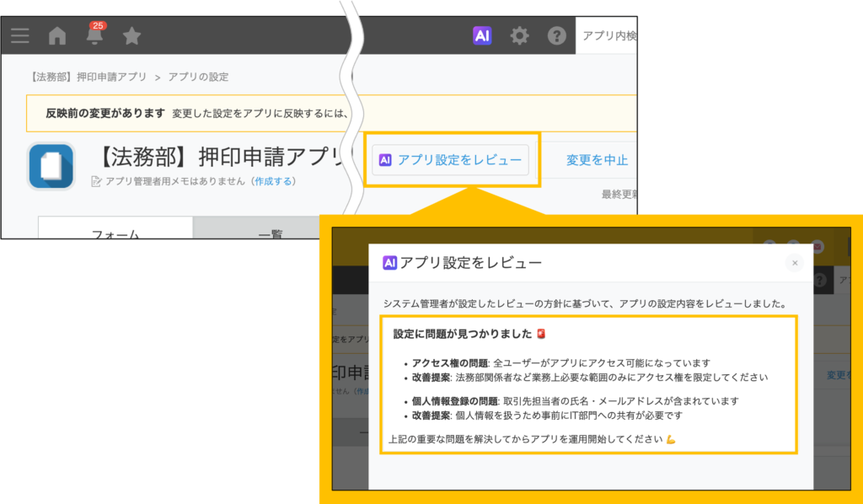Switch to the 一覧 tab
863x504 pixels.
point(269,233)
